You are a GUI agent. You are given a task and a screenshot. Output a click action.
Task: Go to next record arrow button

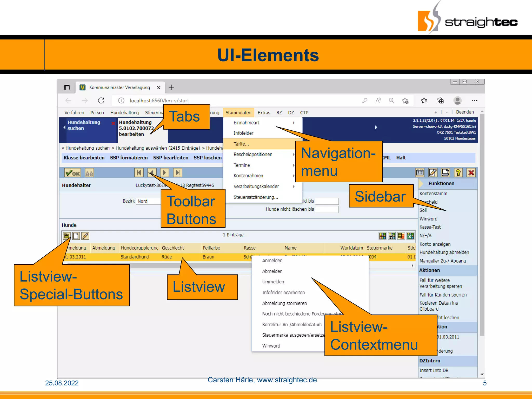164,172
